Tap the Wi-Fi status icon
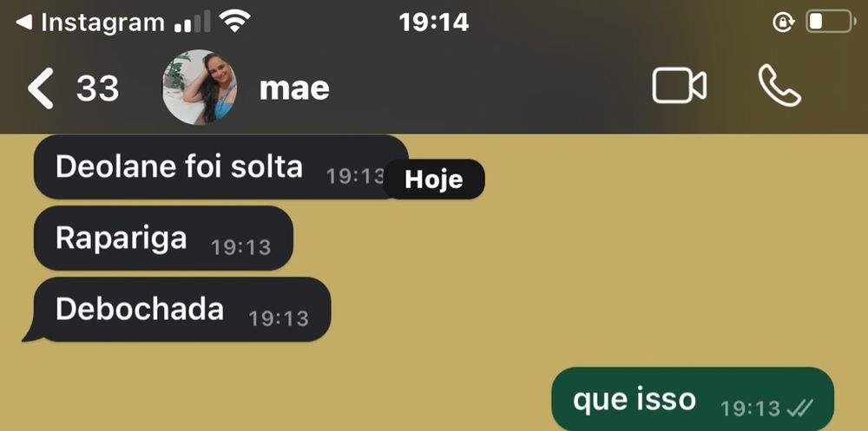This screenshot has height=431, width=868. pos(234,21)
